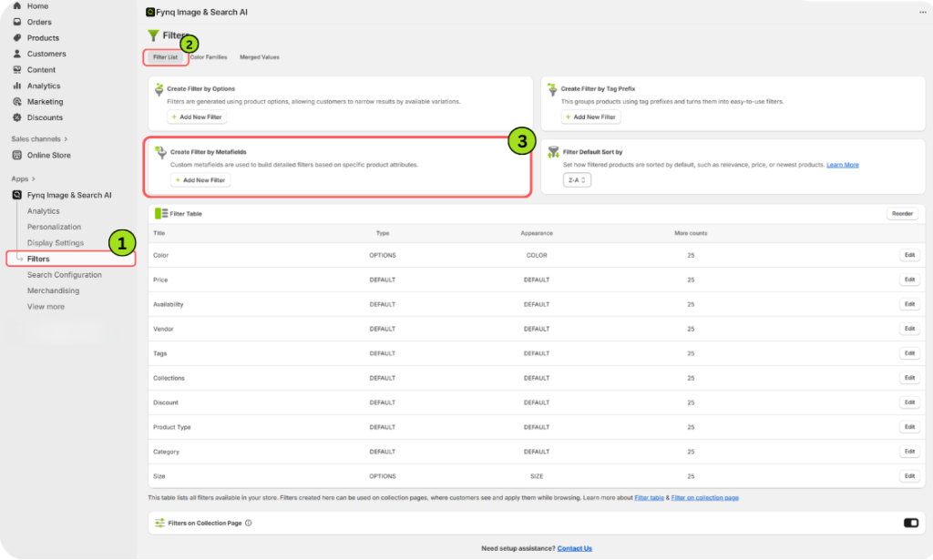Click the Create Filter by Options icon
Image resolution: width=933 pixels, height=560 pixels.
[x=159, y=90]
